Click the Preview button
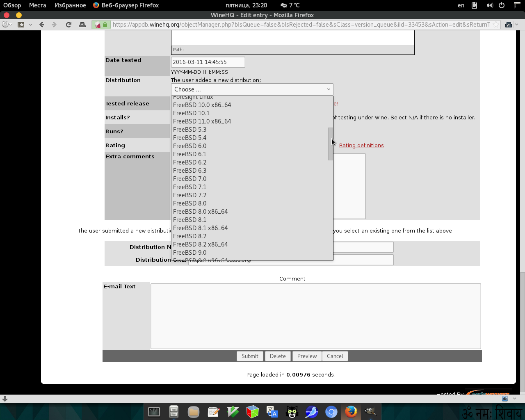Screen dimensions: 525x420 click(307, 356)
